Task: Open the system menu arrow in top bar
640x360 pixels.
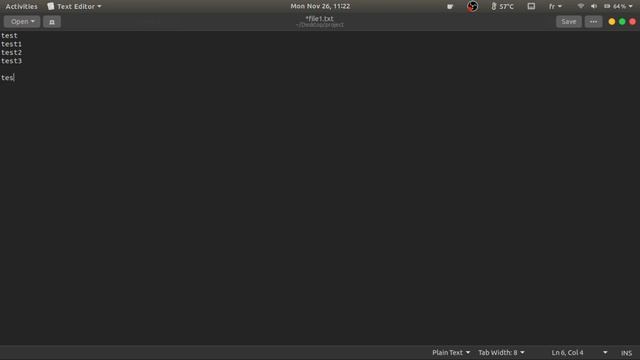Action: tap(631, 7)
